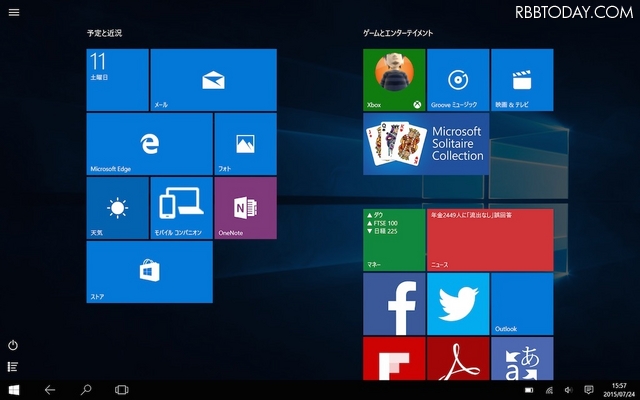The width and height of the screenshot is (640, 400).
Task: Select the 予定と近況 group heading
Action: (104, 33)
